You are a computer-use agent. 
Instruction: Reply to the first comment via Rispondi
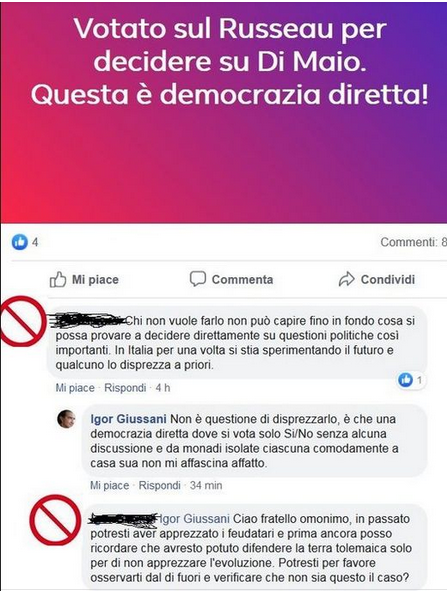click(125, 387)
